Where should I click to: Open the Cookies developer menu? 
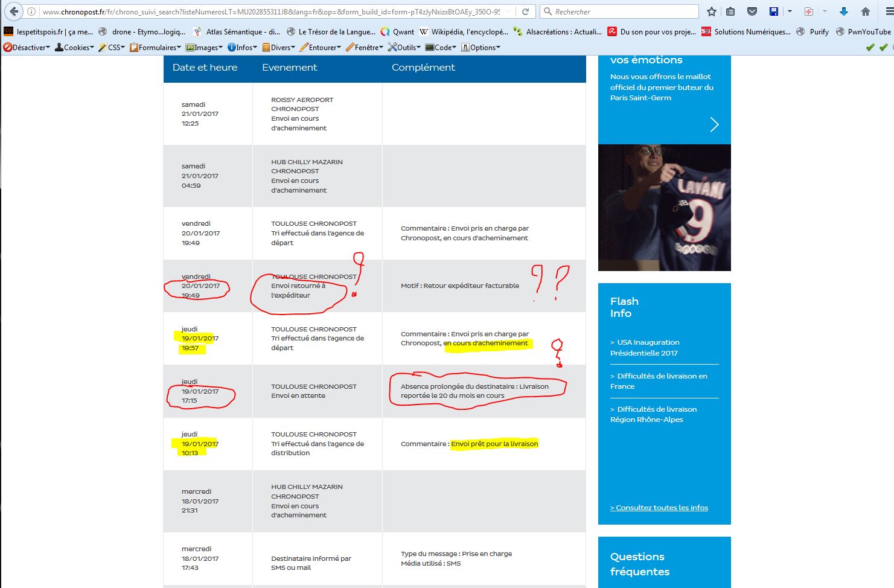coord(74,48)
